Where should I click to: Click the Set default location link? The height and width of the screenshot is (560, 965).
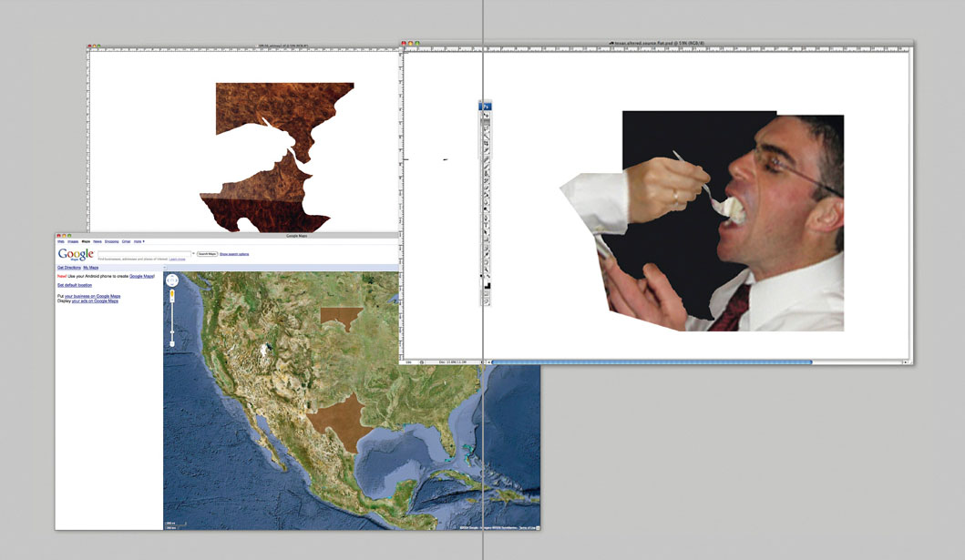point(75,285)
